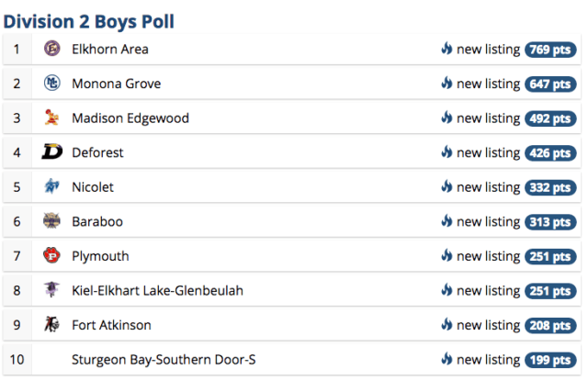
Task: Click the 769 pts badge
Action: [550, 50]
